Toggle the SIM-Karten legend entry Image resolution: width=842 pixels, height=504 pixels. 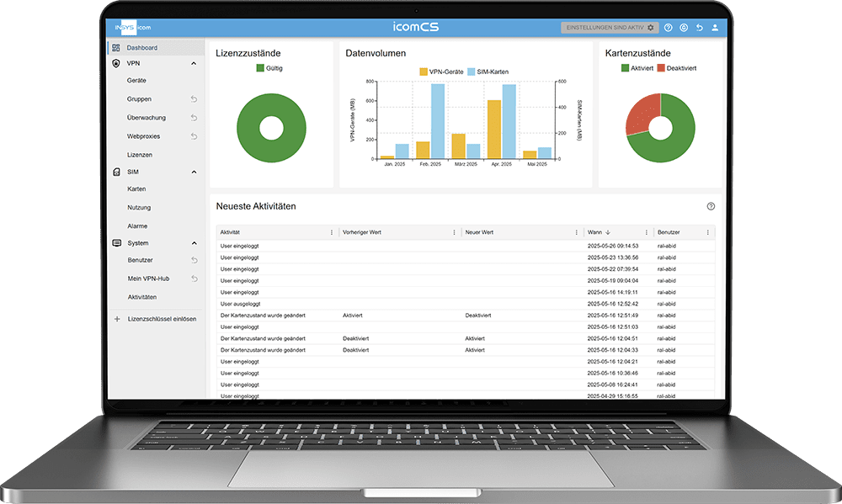pos(488,72)
